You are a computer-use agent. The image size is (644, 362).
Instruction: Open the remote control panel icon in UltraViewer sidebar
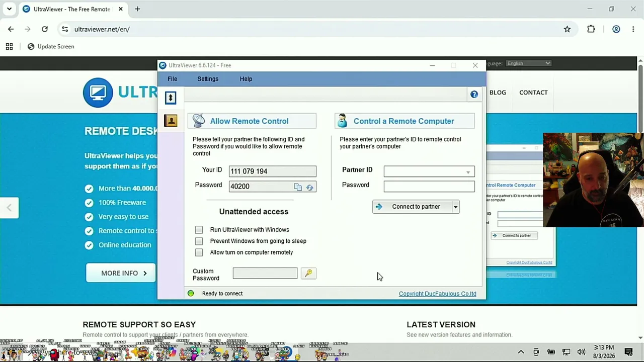click(x=171, y=98)
